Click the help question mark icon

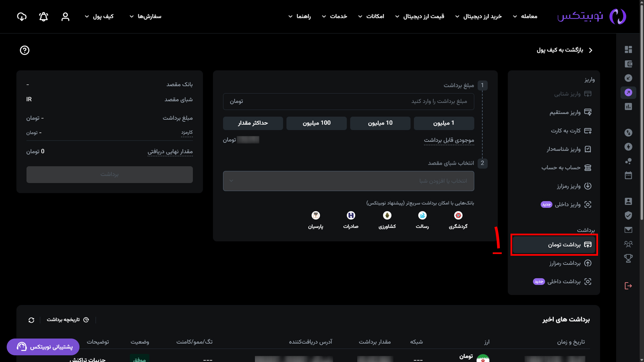pos(24,50)
